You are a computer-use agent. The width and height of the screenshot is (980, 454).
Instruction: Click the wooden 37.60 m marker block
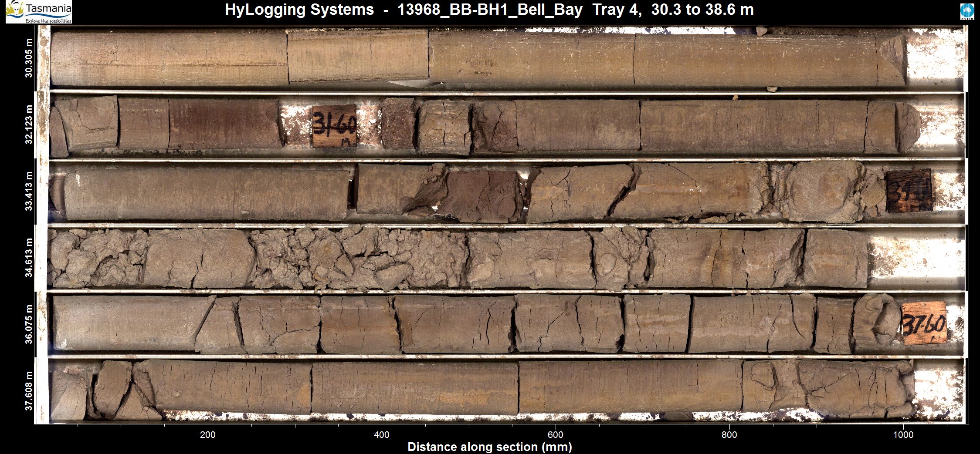click(x=924, y=323)
